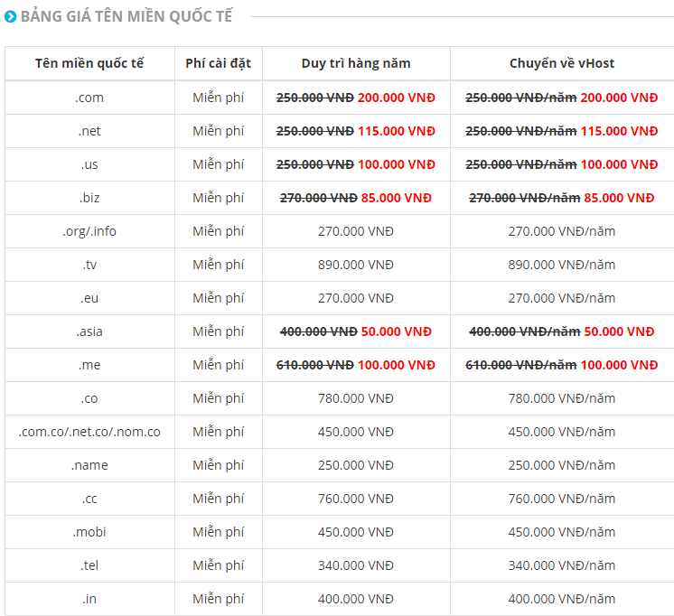674x616 pixels.
Task: Select the .net domain name cell
Action: click(89, 131)
